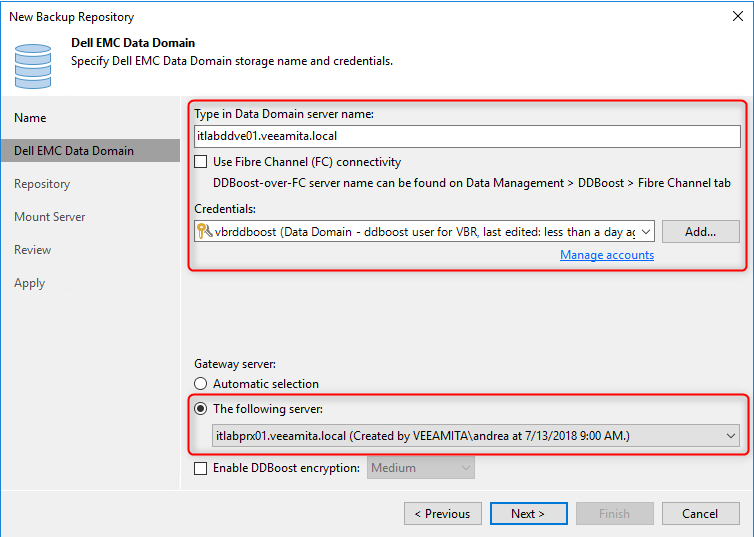Check Use Fibre Channel (FC) connectivity
Screen dimensions: 754x537
[201, 162]
